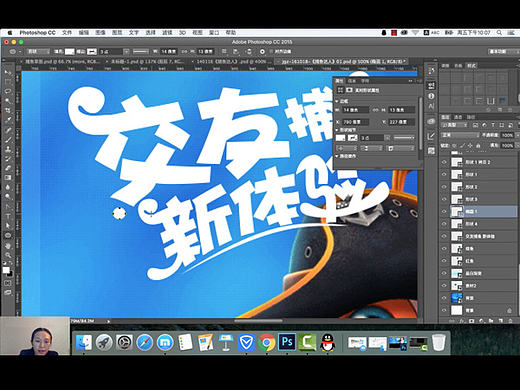Select the Hand tool
Viewport: 520px width, 390px height.
(8, 246)
